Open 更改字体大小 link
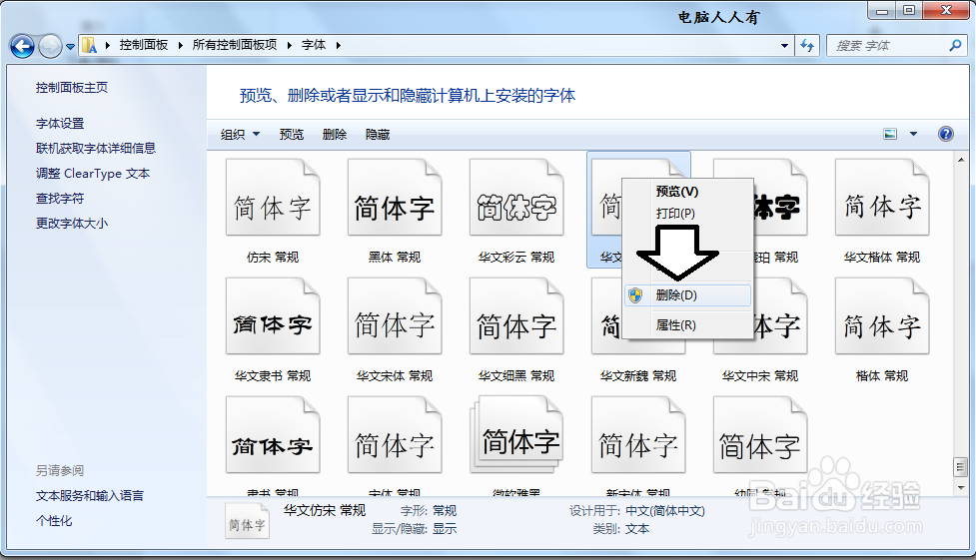 click(72, 224)
